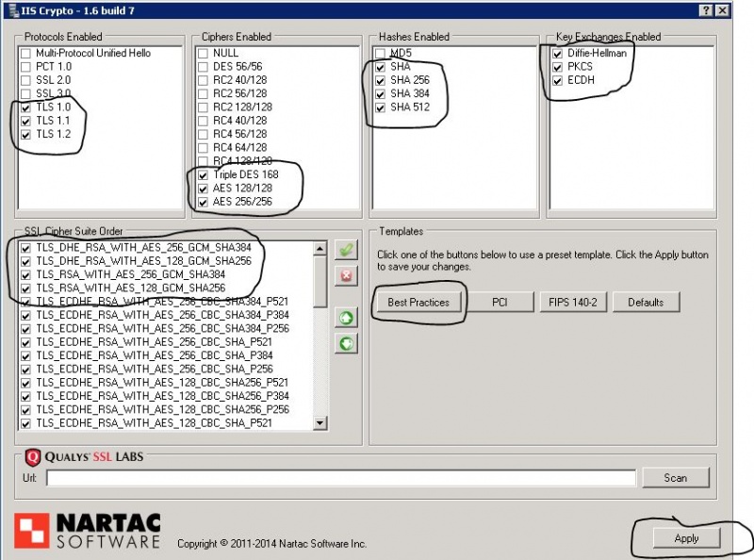Choose the FIPS 140-2 template
Screen dimensions: 754x560
point(572,303)
